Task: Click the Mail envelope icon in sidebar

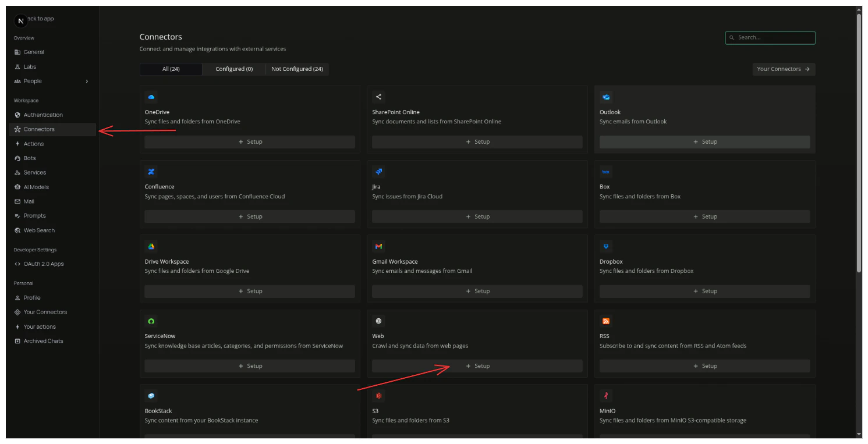Action: [x=17, y=202]
